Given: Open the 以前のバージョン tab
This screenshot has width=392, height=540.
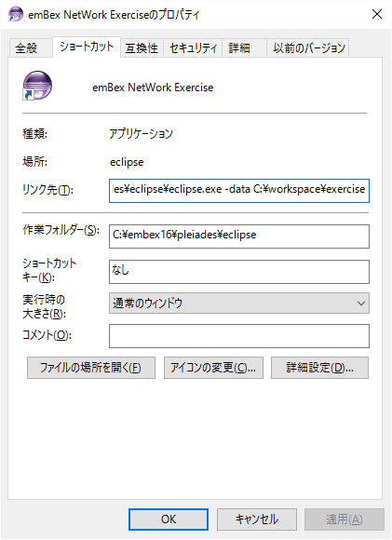Looking at the screenshot, I should tap(308, 47).
